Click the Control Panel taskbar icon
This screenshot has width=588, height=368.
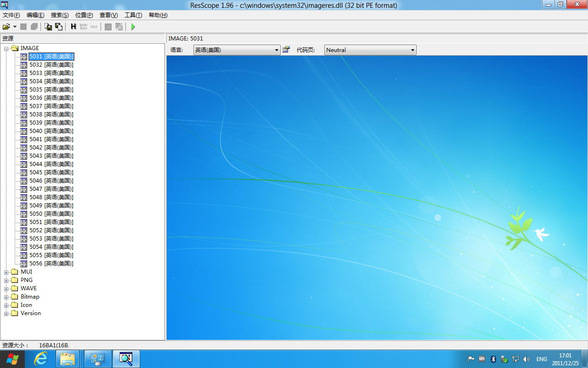pyautogui.click(x=97, y=359)
